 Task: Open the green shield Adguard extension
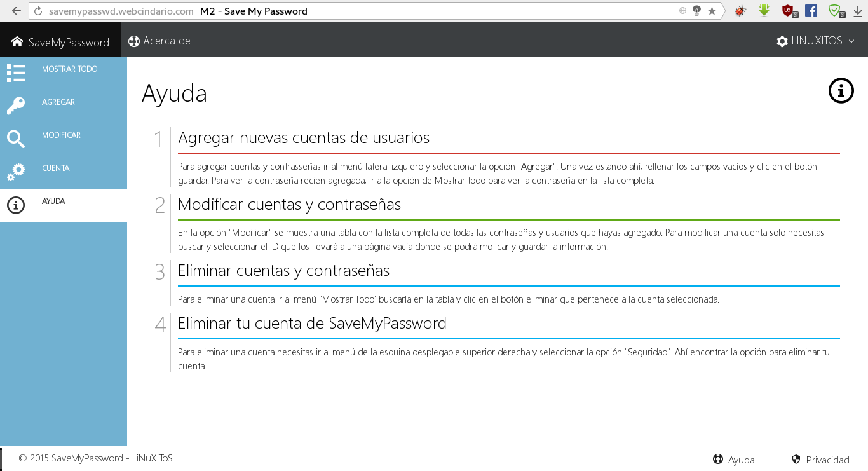pos(836,11)
